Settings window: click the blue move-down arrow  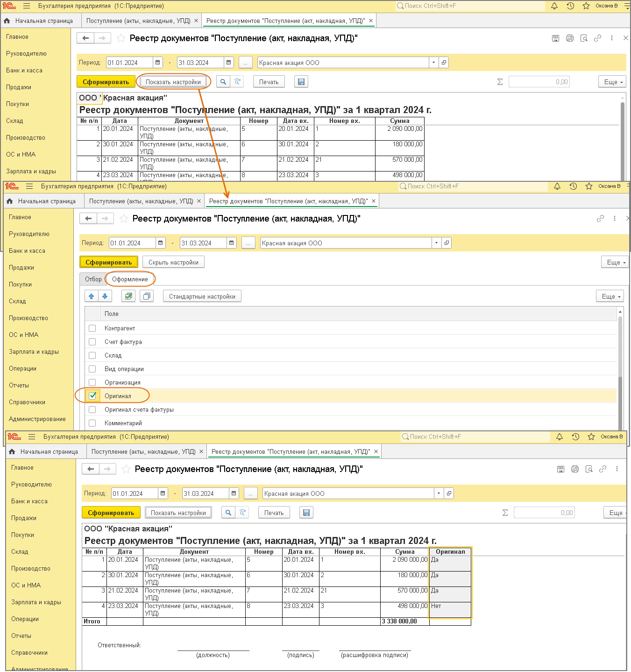point(105,296)
